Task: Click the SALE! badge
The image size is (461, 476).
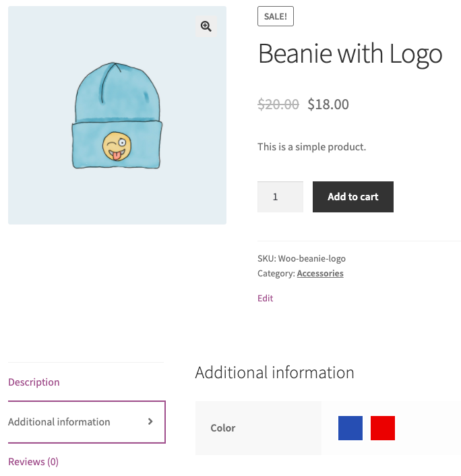Action: click(x=276, y=17)
